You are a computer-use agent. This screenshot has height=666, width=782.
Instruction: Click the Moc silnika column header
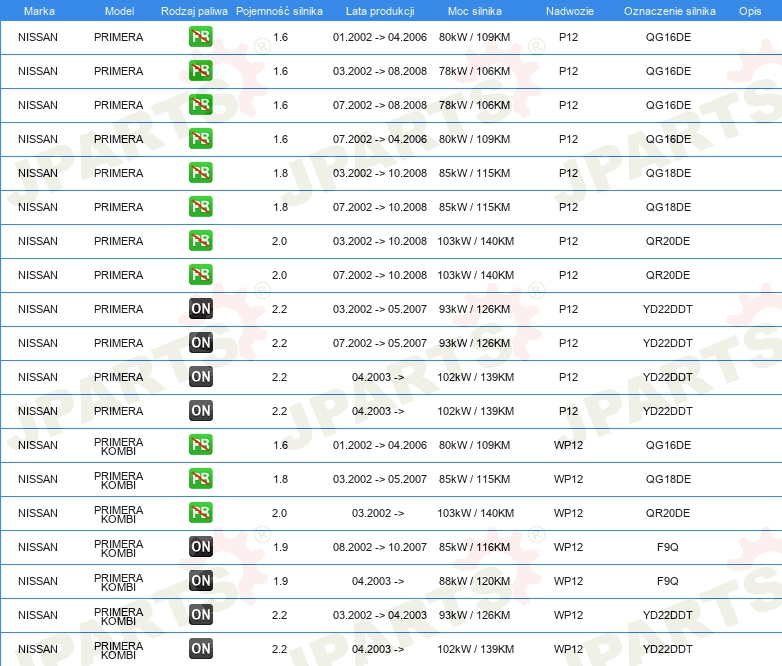[475, 11]
